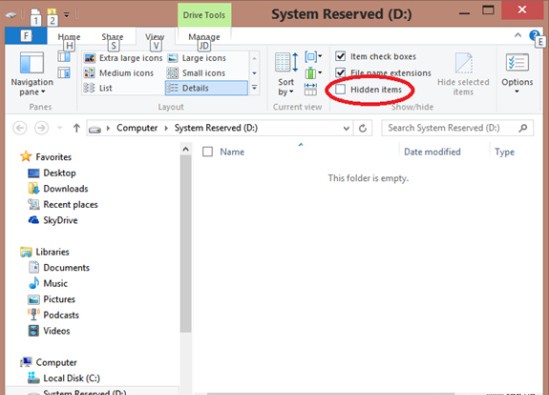The image size is (549, 395).
Task: Click the Hide selected items button
Action: pos(463,74)
